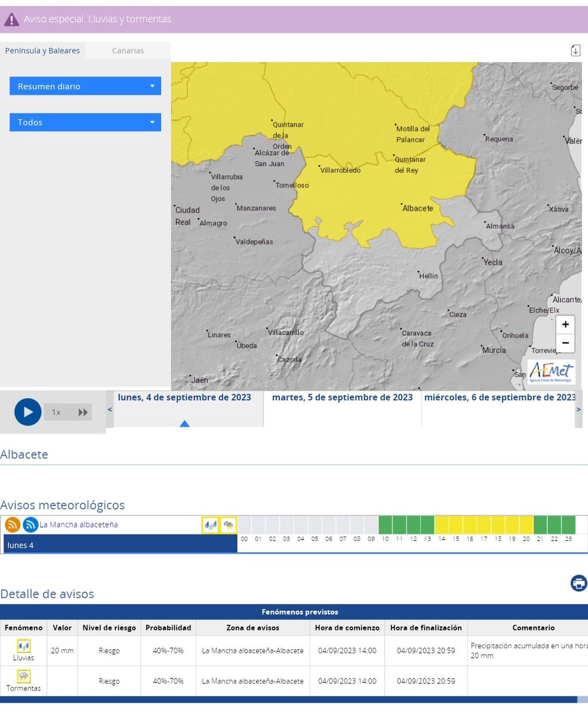The image size is (588, 718).
Task: Print the warnings detail with the printer icon
Action: (579, 583)
